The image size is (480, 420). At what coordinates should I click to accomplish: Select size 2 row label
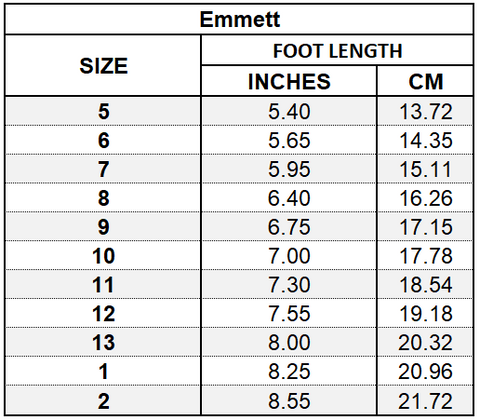coord(103,401)
